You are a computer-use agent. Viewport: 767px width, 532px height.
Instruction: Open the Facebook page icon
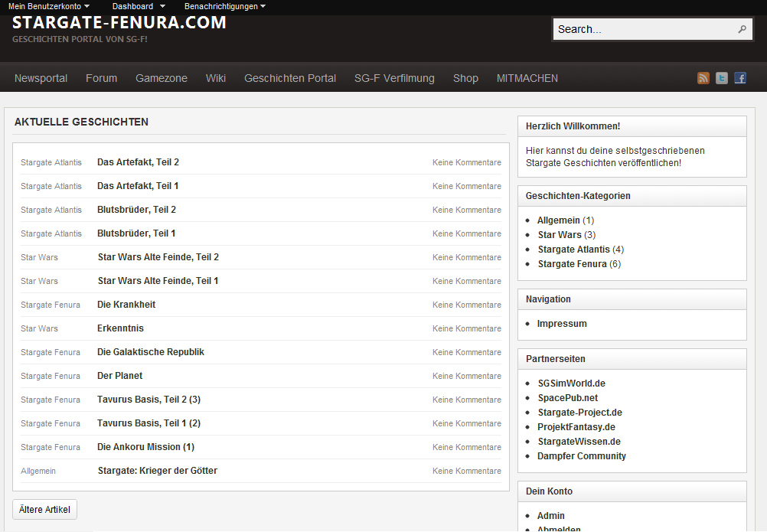pos(740,78)
